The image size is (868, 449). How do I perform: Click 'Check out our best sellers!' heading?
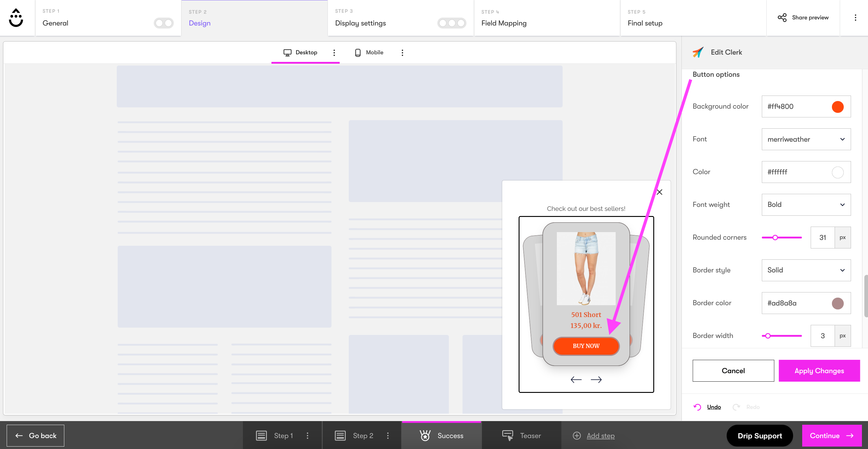point(586,208)
